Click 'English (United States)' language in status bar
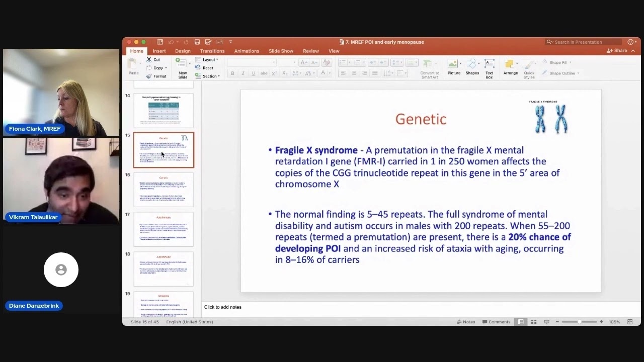This screenshot has width=644, height=362. click(190, 322)
